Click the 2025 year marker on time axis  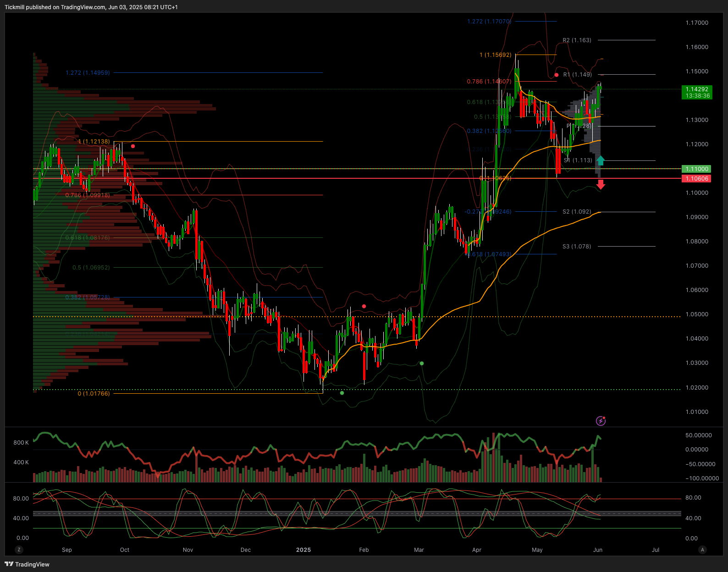pos(303,550)
